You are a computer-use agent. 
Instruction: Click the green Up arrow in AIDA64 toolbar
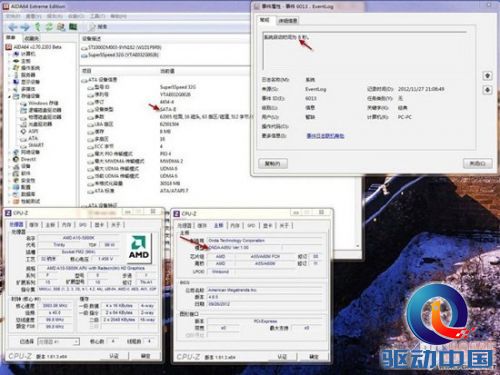click(x=38, y=27)
